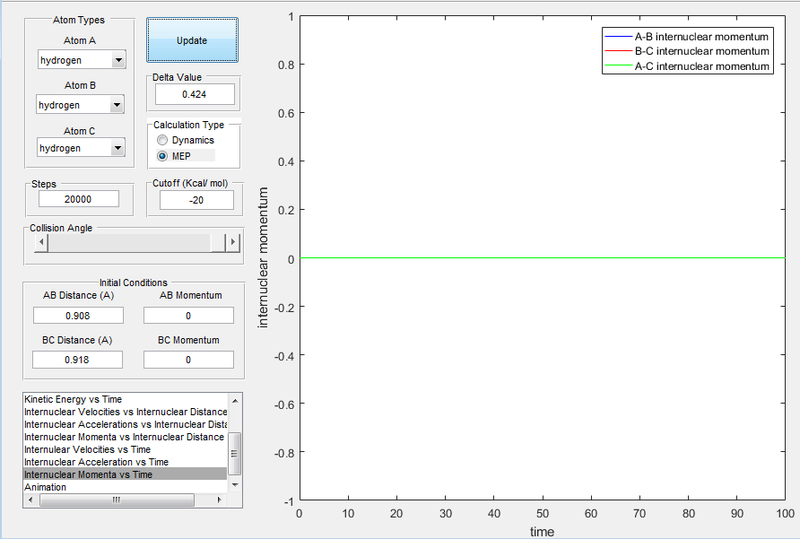The image size is (800, 539).
Task: Click the internuclear momentum y-axis label
Action: pyautogui.click(x=263, y=257)
